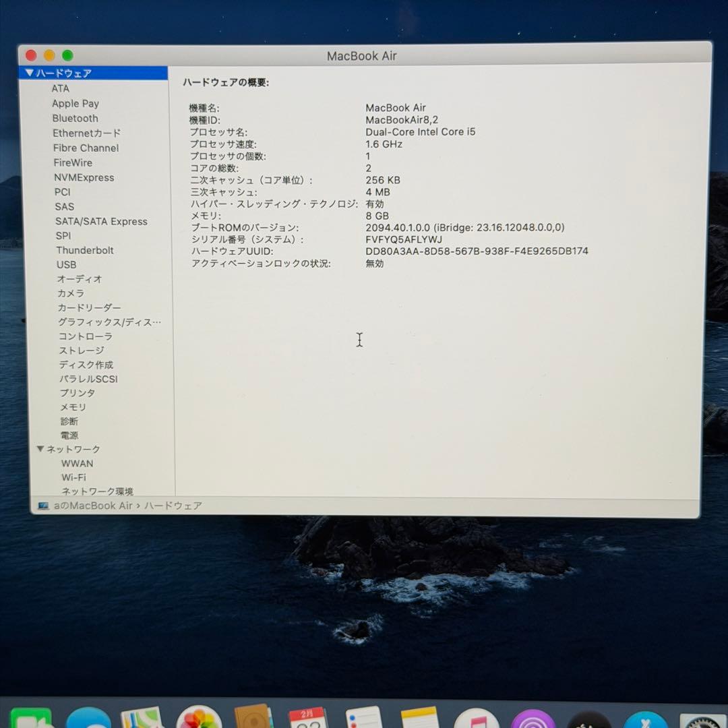Click ハードウェア in the path bar
The image size is (728, 728).
pyautogui.click(x=173, y=506)
